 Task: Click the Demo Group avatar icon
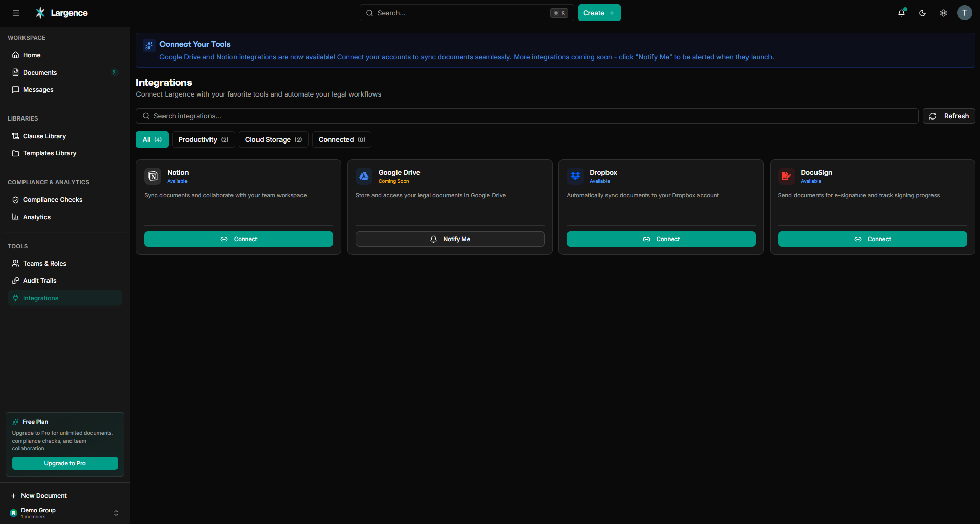click(14, 513)
